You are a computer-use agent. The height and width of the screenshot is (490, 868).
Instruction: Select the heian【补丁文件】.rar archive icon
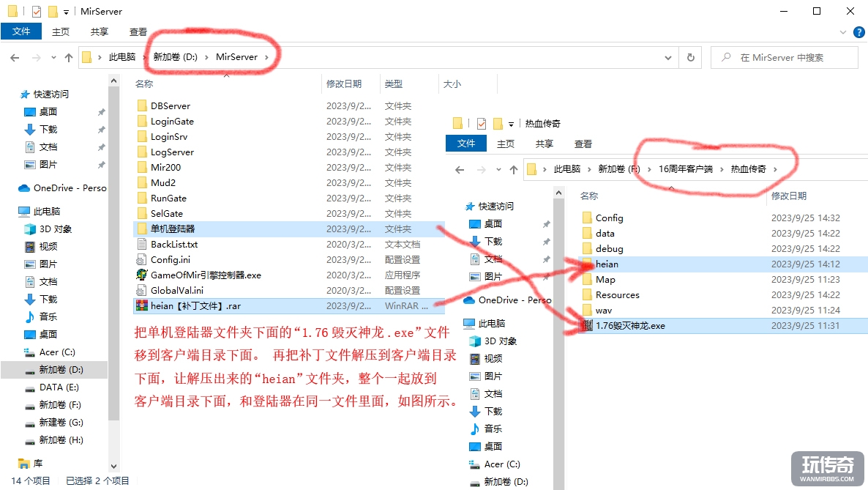(142, 306)
